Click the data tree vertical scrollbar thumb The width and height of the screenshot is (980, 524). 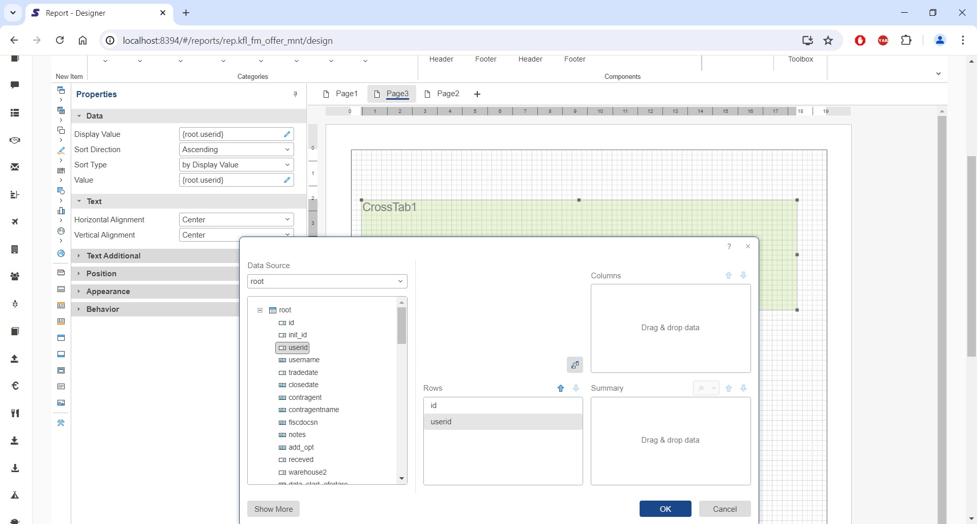pyautogui.click(x=401, y=326)
